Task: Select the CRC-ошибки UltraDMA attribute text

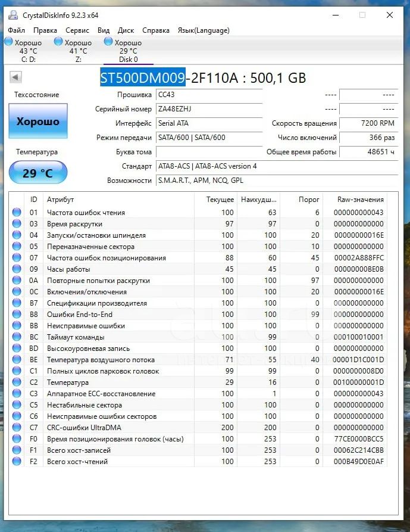Action: pos(84,428)
